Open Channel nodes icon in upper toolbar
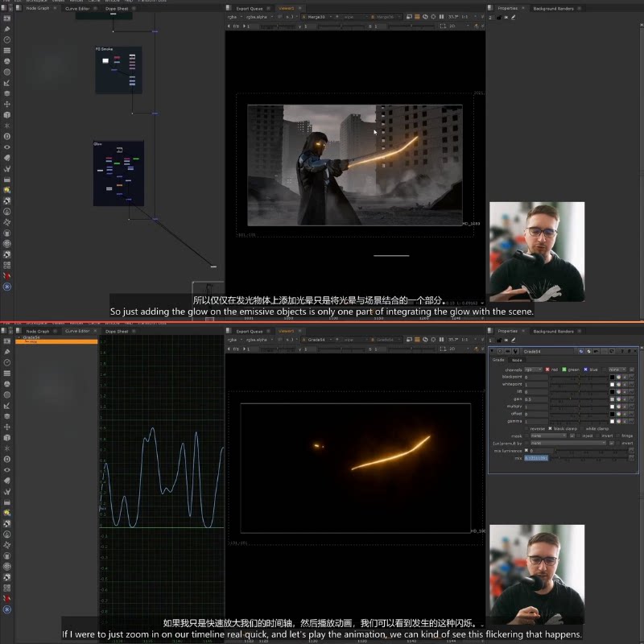Image resolution: width=644 pixels, height=644 pixels. [7, 50]
